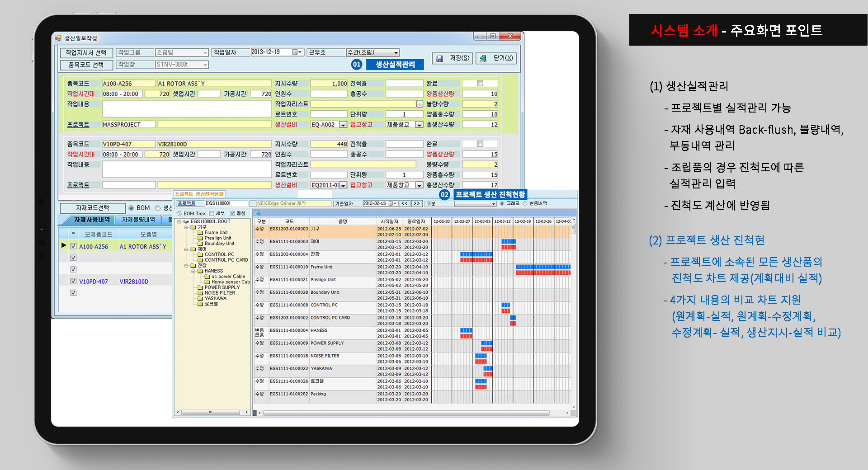Open the 프로젝트 link beside MASSPROJECT
Screen dimensions: 868x470
point(78,124)
